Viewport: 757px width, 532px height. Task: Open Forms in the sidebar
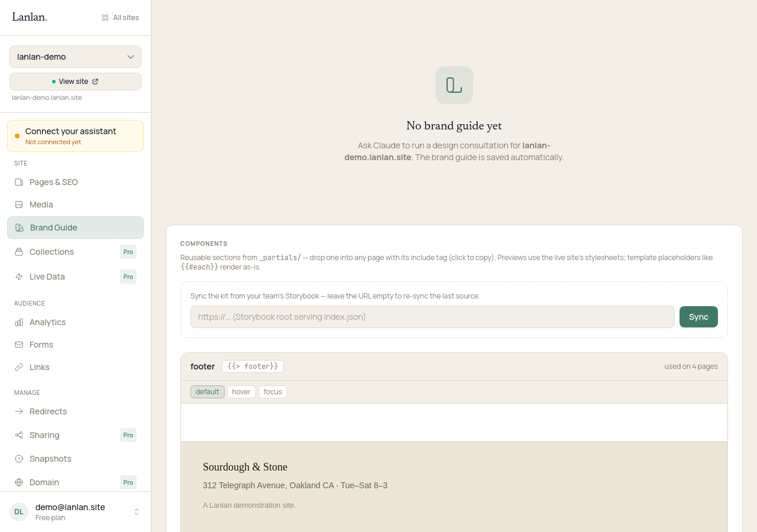coord(75,345)
